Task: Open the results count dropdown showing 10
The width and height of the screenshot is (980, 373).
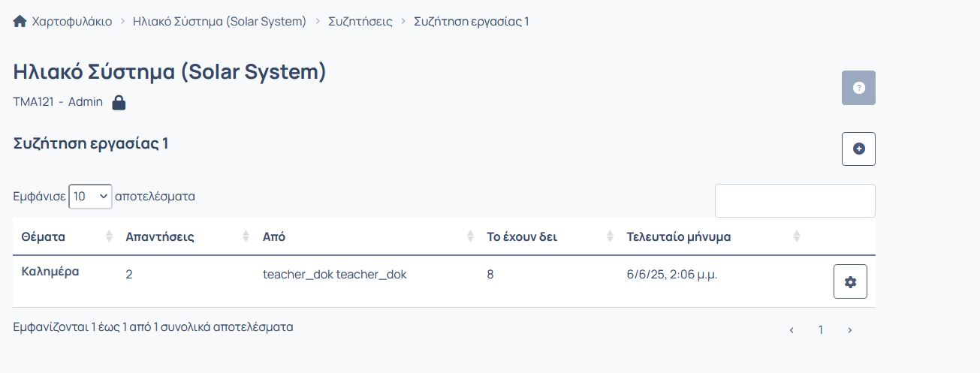Action: point(90,197)
